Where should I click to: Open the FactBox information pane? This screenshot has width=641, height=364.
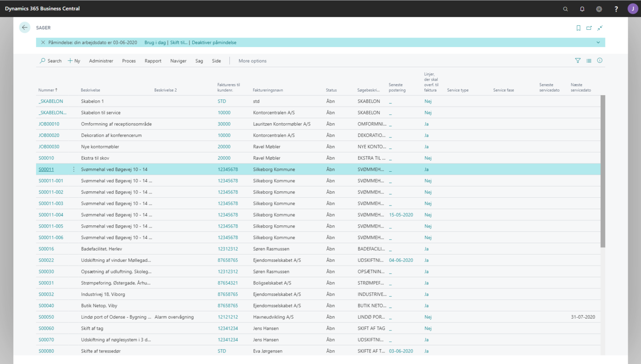pyautogui.click(x=600, y=60)
